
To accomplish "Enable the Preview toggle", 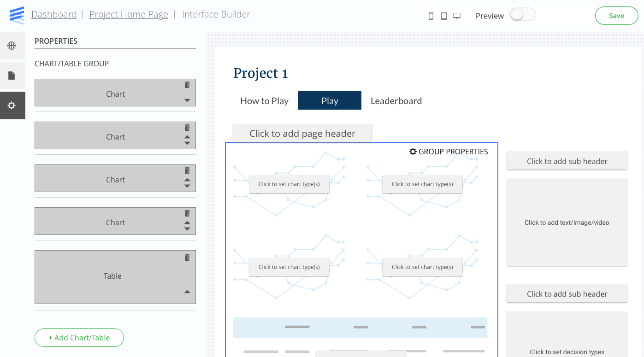I will pos(523,15).
